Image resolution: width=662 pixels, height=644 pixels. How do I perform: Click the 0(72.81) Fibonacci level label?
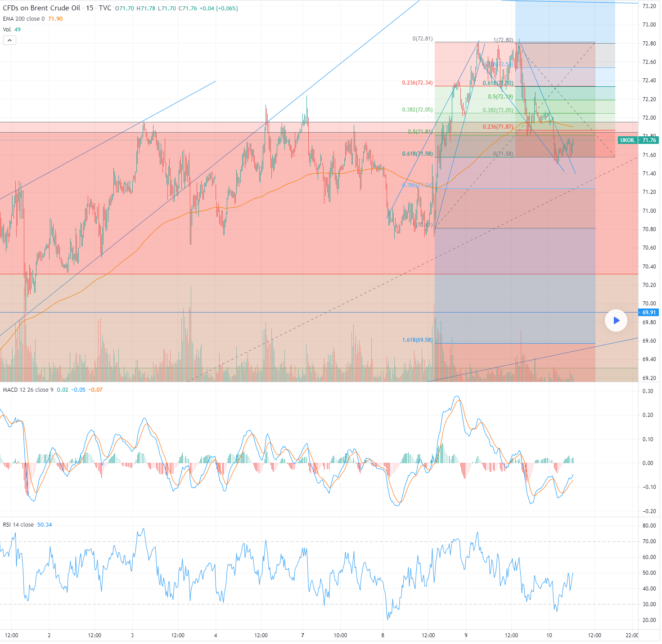coord(422,39)
